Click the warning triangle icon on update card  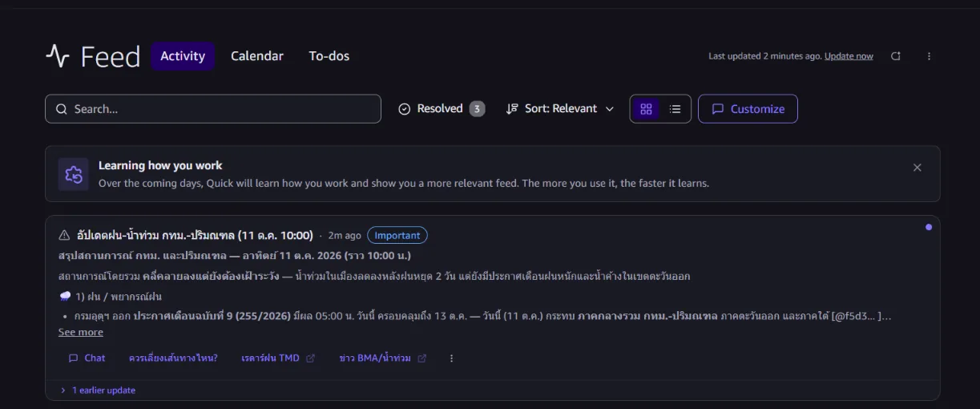(64, 235)
